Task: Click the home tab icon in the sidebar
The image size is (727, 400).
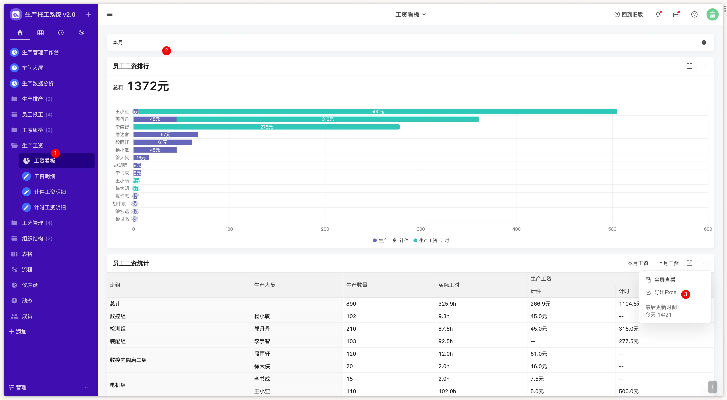Action: tap(18, 33)
